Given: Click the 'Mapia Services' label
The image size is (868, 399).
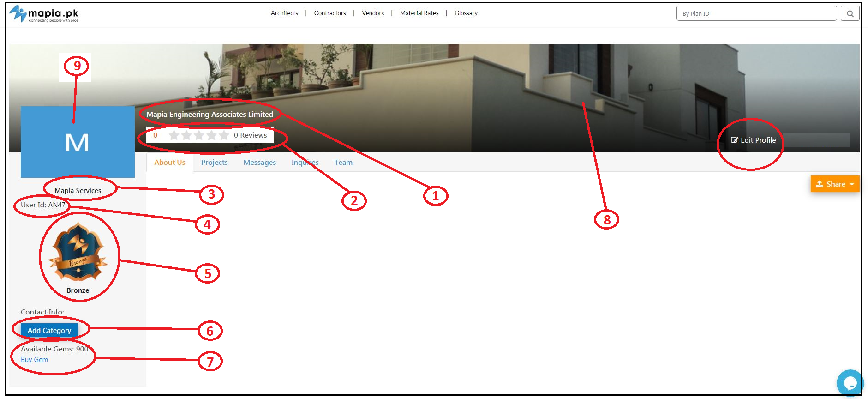Looking at the screenshot, I should (78, 190).
